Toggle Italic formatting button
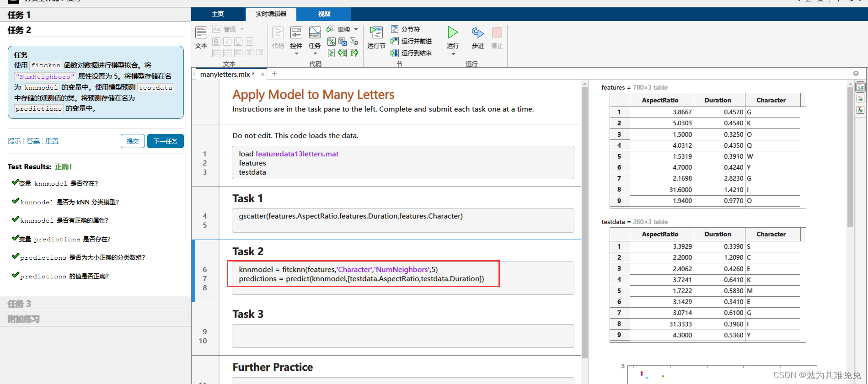 coord(227,42)
